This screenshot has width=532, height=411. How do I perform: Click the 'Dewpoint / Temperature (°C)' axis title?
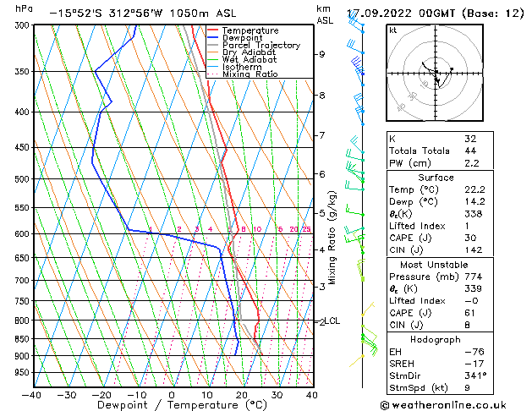182,405
